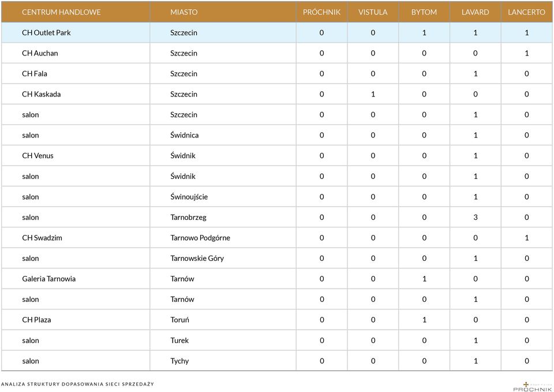Click the Toruń city cell
This screenshot has width=554, height=392.
(179, 320)
